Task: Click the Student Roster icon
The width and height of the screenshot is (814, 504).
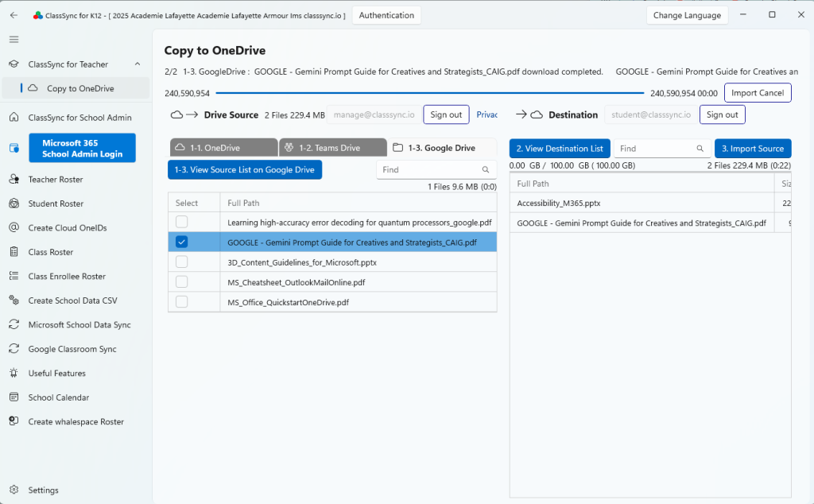Action: (14, 204)
